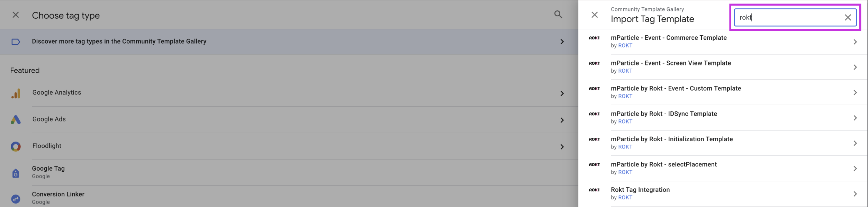Open chevron for mParticle Event Commerce Template

(855, 42)
